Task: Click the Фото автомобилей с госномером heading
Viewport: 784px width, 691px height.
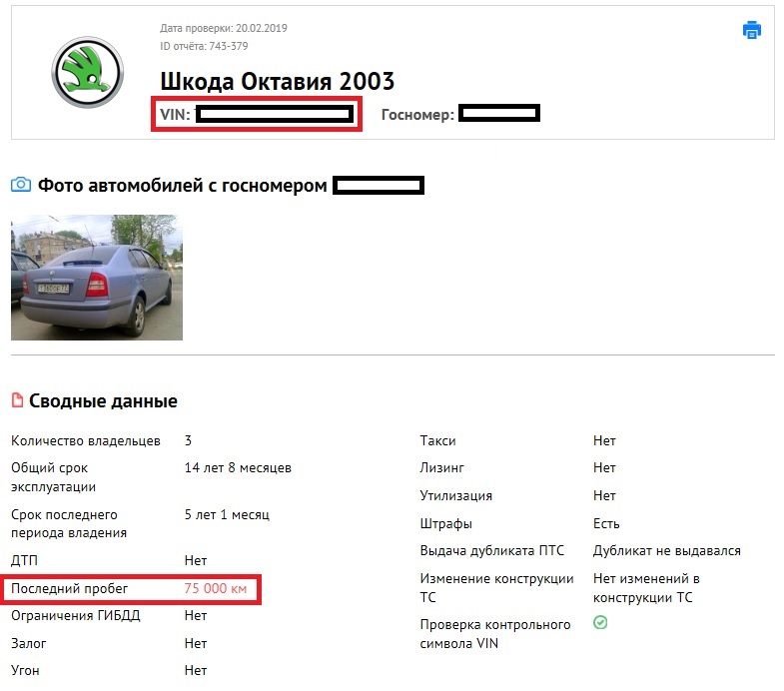Action: pyautogui.click(x=183, y=185)
